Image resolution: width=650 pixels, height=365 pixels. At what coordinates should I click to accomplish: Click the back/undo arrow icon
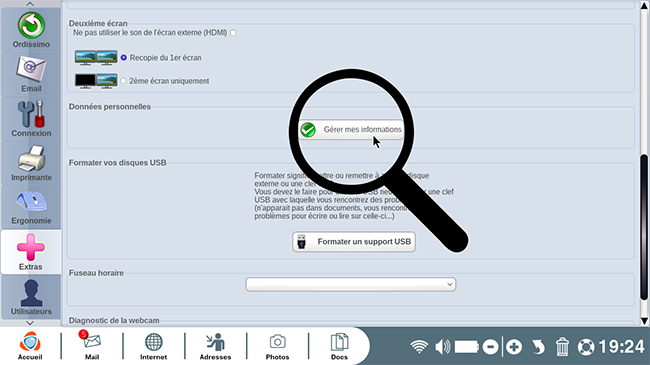(538, 347)
